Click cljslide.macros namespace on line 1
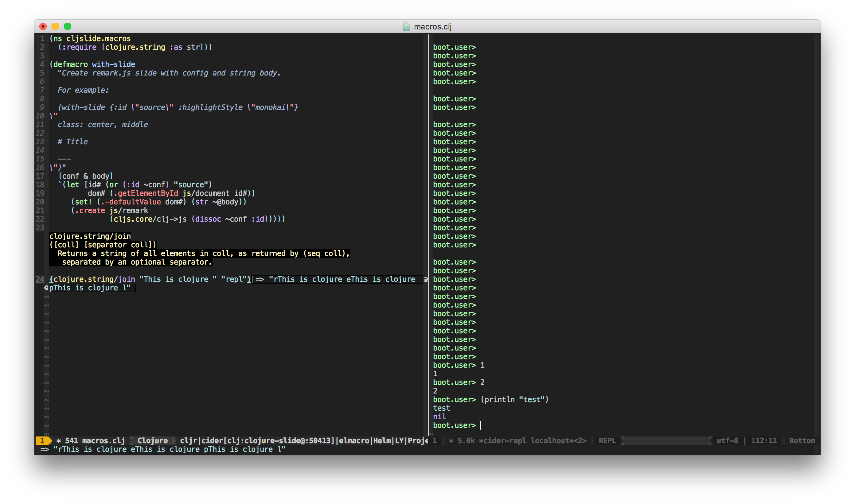The height and width of the screenshot is (504, 855). [99, 38]
